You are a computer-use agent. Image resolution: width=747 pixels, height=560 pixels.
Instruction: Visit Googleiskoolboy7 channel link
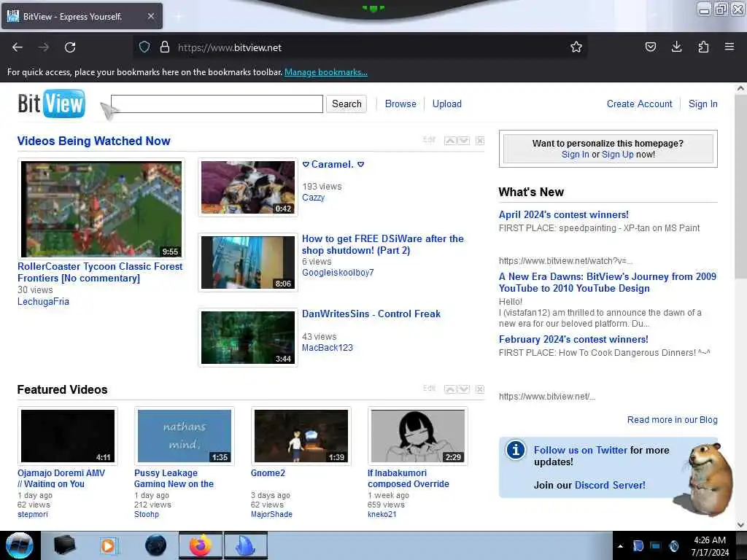pos(338,273)
